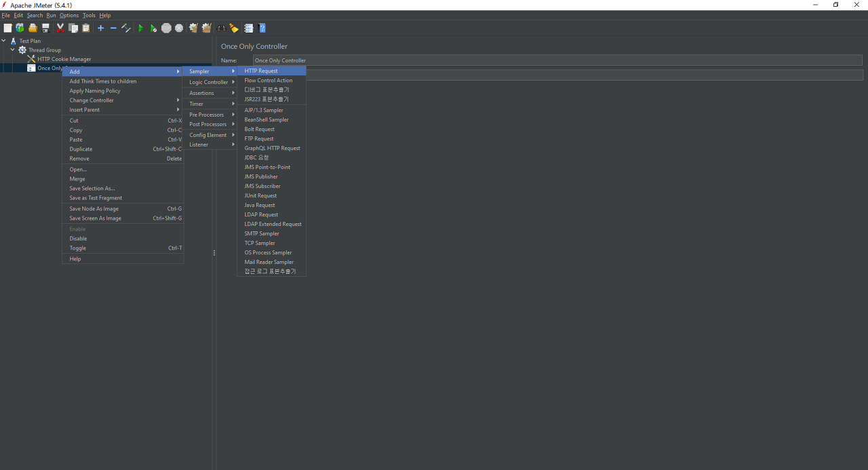Open the Function Helper dialog icon
This screenshot has height=470, width=868.
249,28
